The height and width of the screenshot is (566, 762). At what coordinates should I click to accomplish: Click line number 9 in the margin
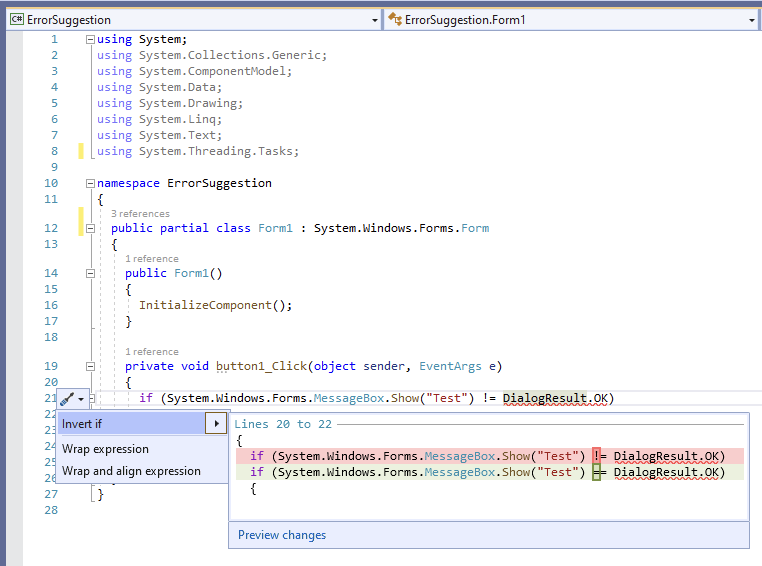(54, 167)
